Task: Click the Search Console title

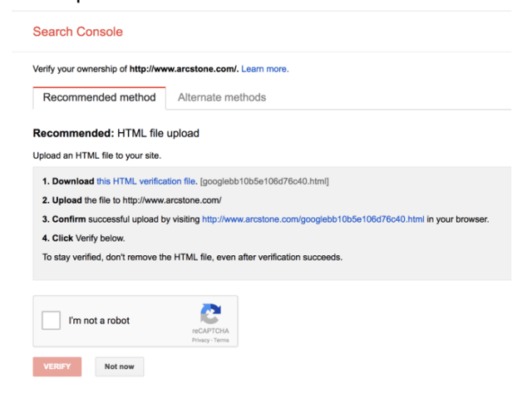Action: [x=77, y=32]
